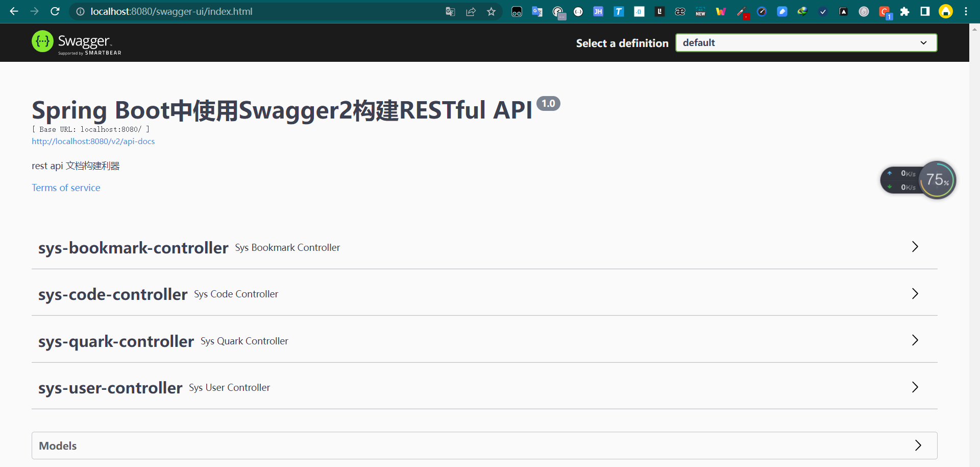Open the api-docs JSON link
The height and width of the screenshot is (467, 980).
coord(93,141)
